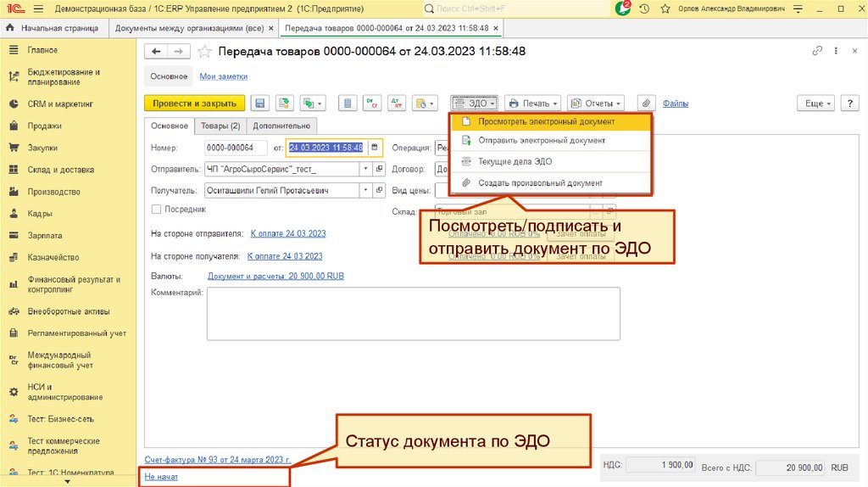
Task: Click the red Дт/Кт postings icon
Action: click(x=397, y=103)
